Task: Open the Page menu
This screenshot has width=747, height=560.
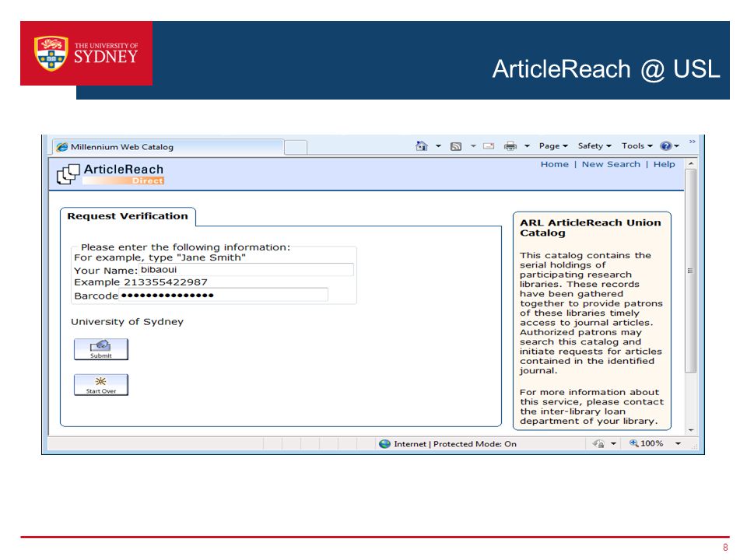Action: coord(553,145)
